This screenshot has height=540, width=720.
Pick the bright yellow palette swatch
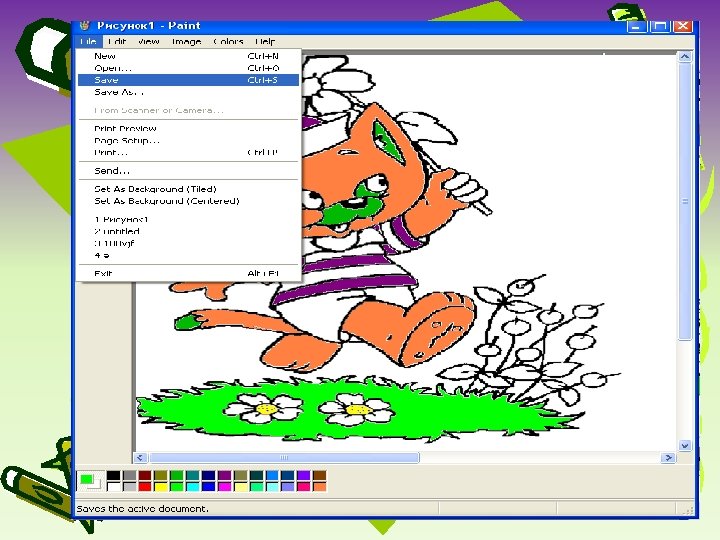[x=161, y=486]
